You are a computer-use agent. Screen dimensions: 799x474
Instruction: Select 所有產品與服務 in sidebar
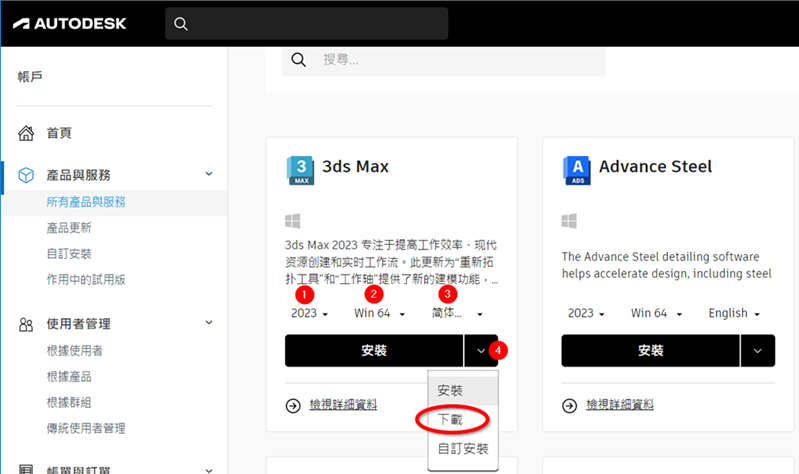(x=86, y=202)
